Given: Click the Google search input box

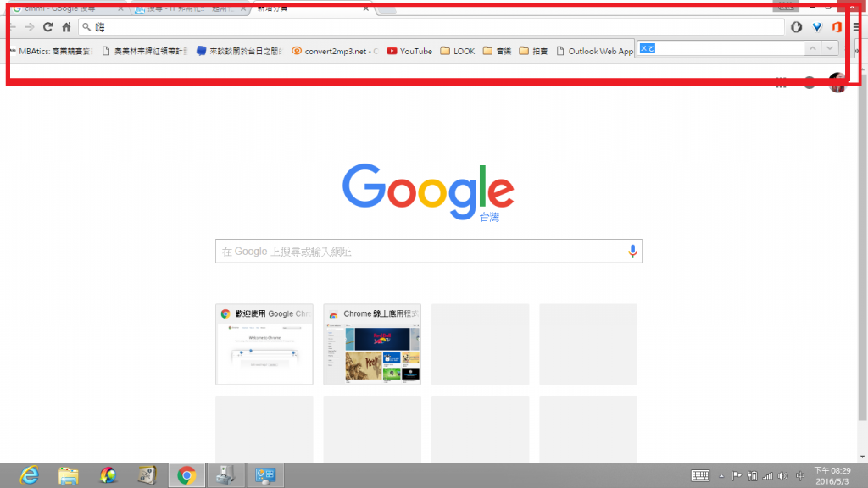Looking at the screenshot, I should 428,251.
